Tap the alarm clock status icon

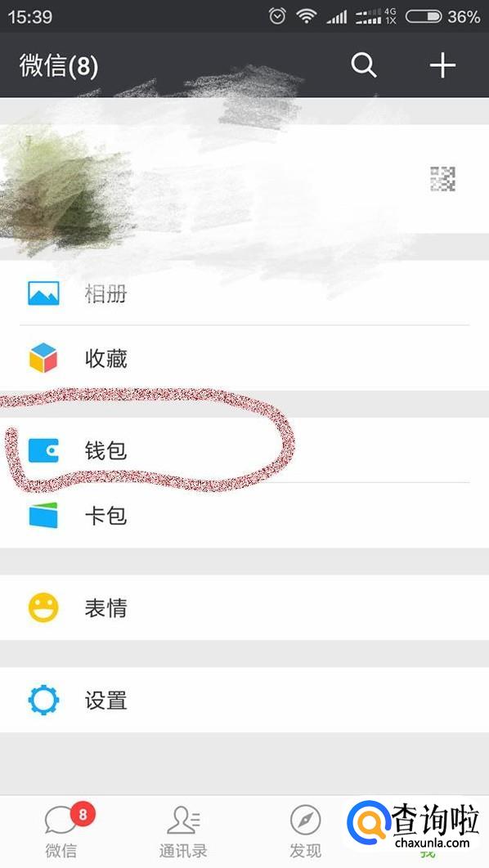point(277,16)
